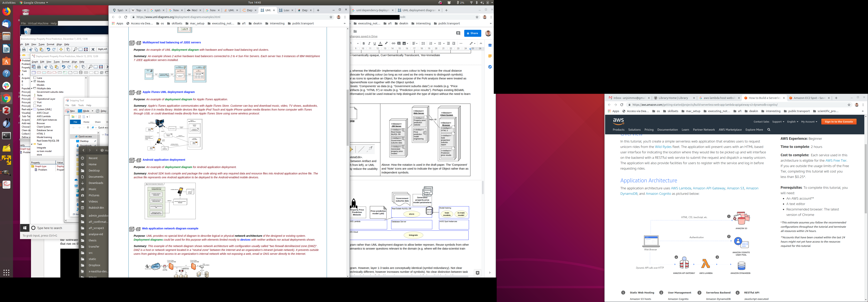Toggle underline formatting in Docs toolbar

[x=374, y=43]
